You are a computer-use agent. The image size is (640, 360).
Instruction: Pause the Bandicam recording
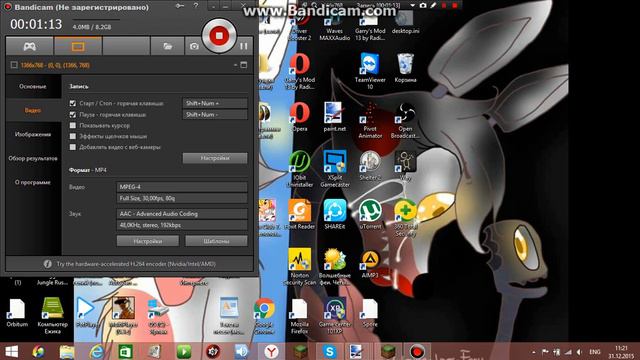(244, 46)
